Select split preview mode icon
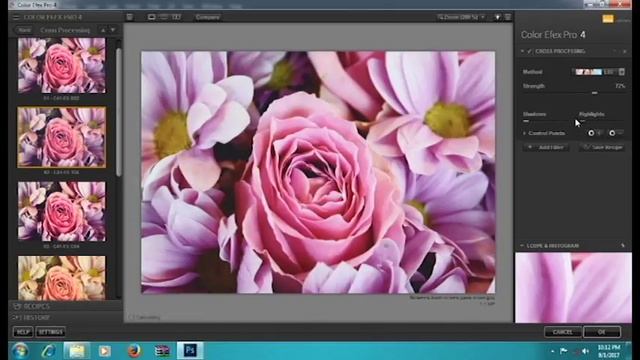This screenshot has height=360, width=640. point(164,17)
